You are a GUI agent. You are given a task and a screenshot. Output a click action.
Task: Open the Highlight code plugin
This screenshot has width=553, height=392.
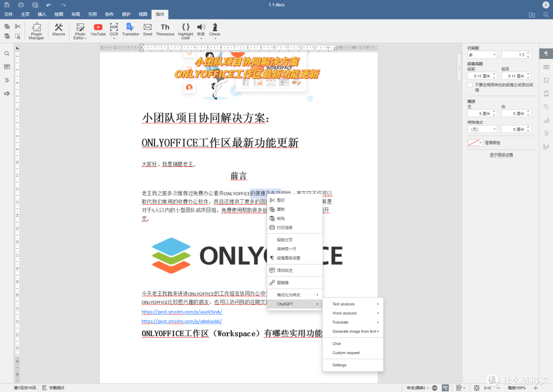[x=185, y=31]
